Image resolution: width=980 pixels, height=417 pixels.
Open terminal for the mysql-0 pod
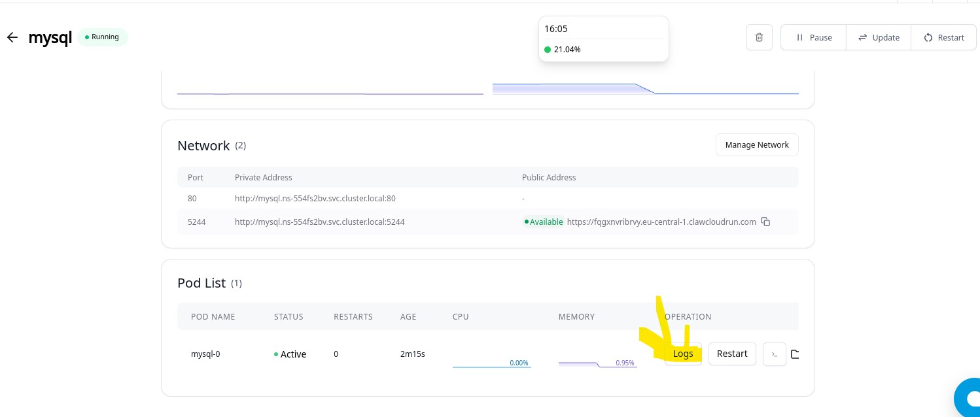click(x=774, y=354)
